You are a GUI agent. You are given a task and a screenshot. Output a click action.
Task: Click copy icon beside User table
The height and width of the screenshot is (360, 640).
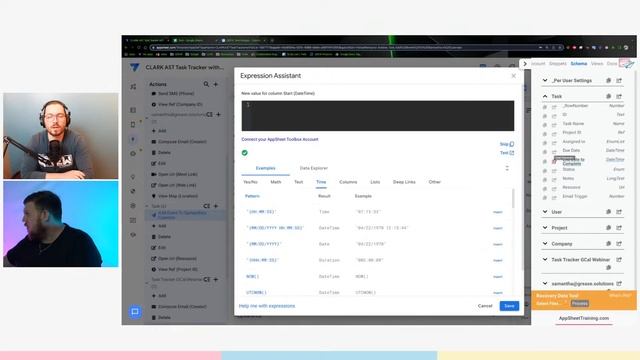point(609,212)
